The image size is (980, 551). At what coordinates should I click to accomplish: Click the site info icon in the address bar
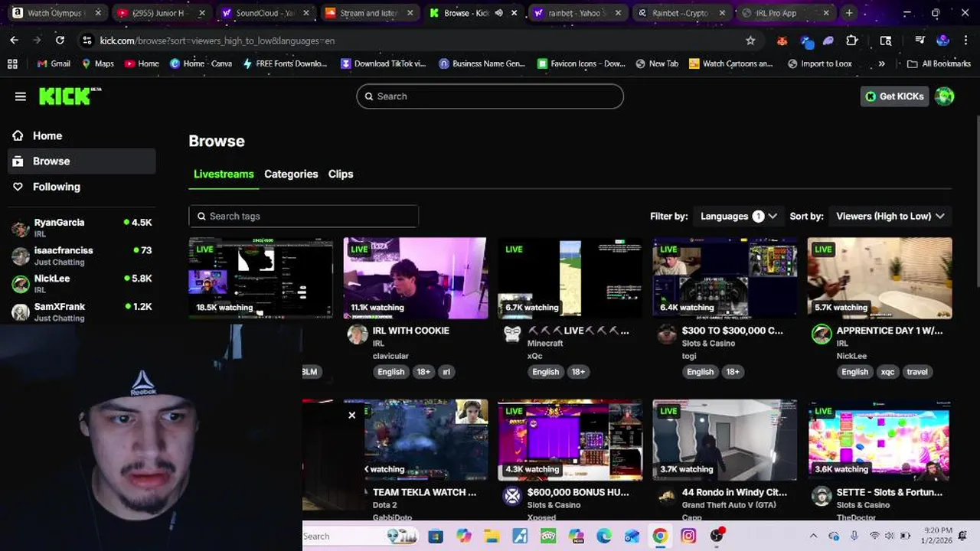(x=87, y=41)
